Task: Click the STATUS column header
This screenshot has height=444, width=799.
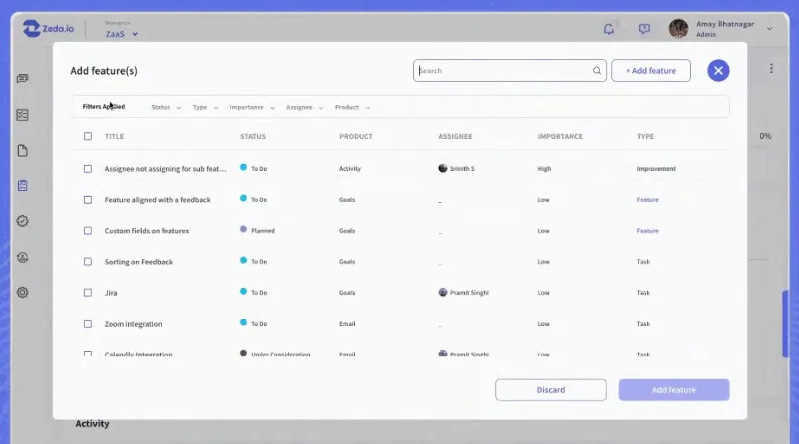Action: (253, 137)
